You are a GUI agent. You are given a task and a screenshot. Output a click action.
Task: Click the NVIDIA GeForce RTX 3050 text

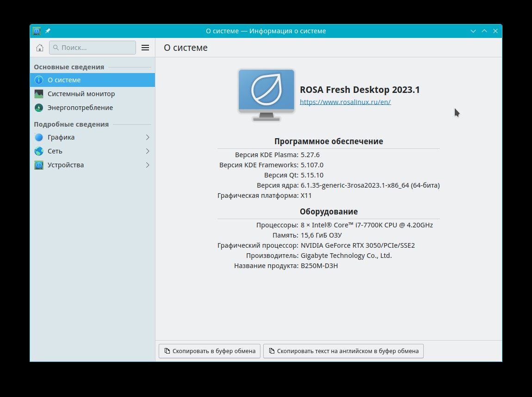(358, 245)
